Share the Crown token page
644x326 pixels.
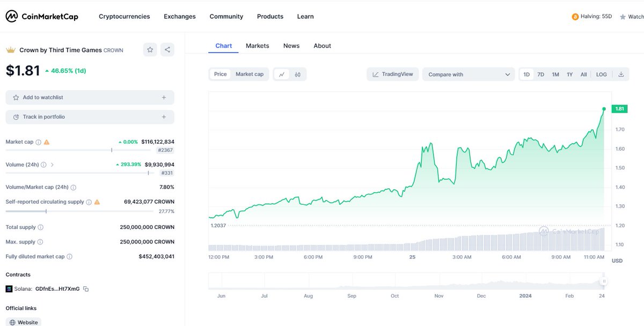(167, 50)
